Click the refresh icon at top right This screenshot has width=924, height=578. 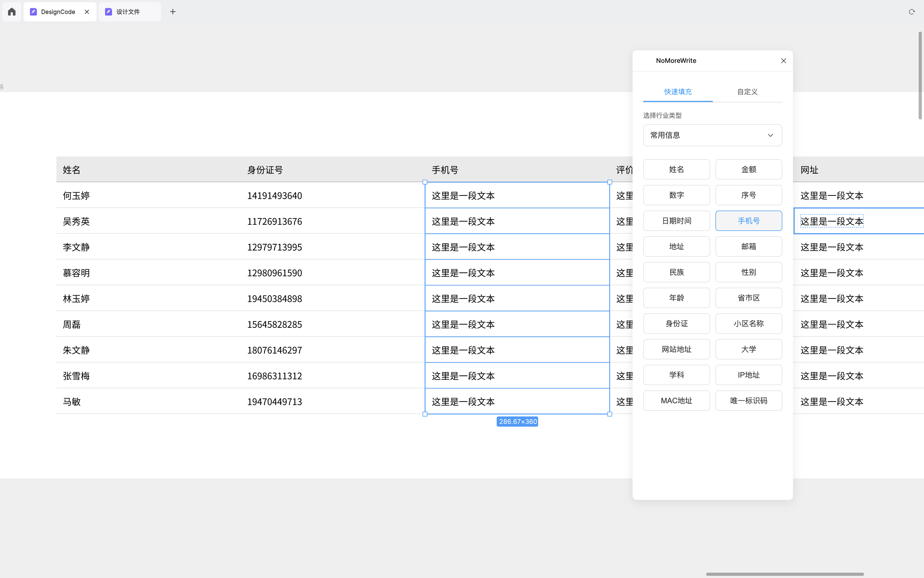click(912, 12)
